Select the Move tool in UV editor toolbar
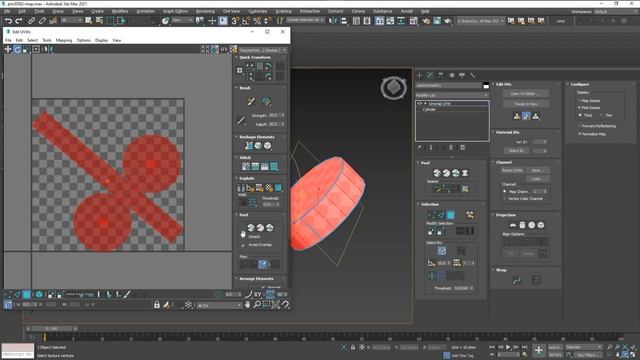The width and height of the screenshot is (640, 360). click(x=8, y=49)
